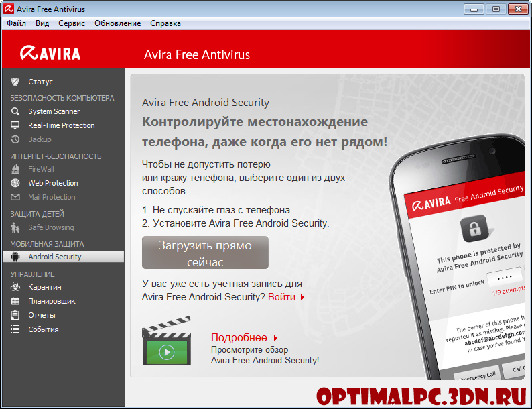This screenshot has width=532, height=409.
Task: Open the Вид menu
Action: coord(42,23)
